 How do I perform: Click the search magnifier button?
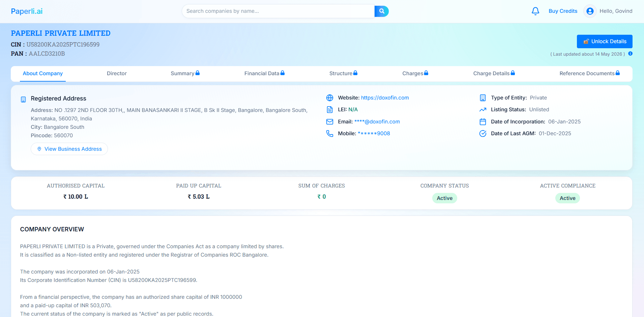[381, 11]
